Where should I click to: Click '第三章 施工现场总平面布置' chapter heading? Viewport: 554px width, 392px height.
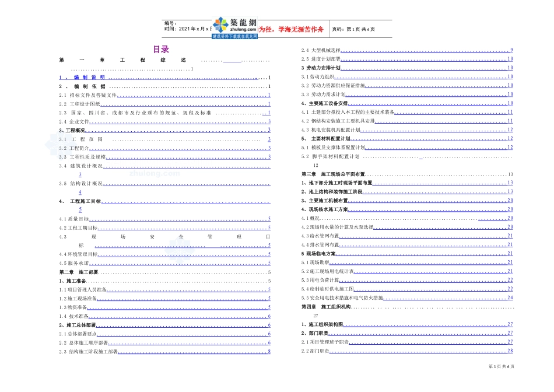407,174
